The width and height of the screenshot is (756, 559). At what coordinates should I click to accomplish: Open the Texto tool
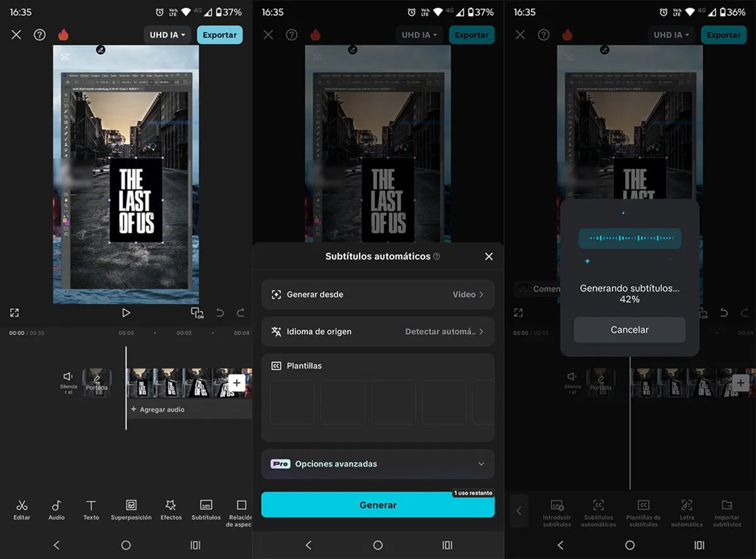[x=91, y=510]
